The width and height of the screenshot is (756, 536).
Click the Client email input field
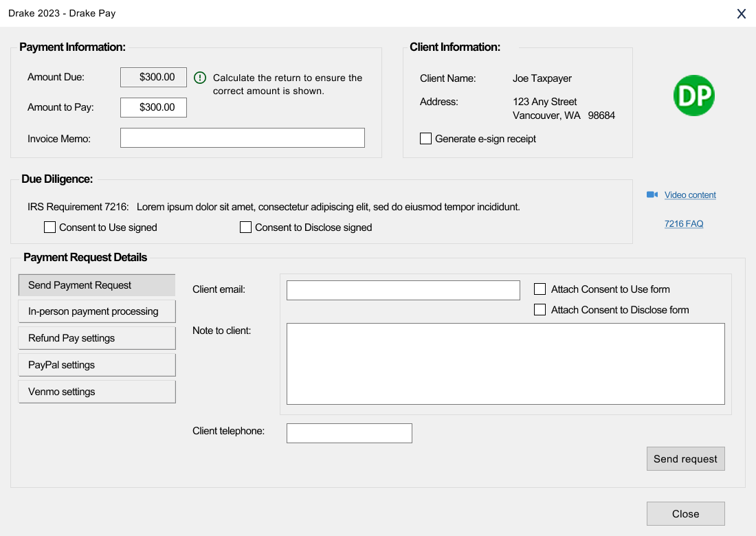coord(403,290)
